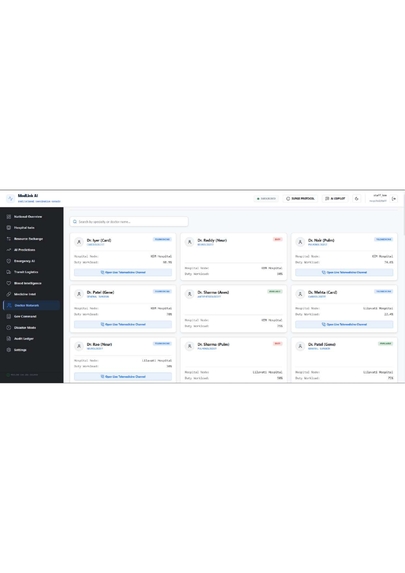This screenshot has width=405, height=573.
Task: Click Dr. Sharma (Anes) avatar icon
Action: 189,294
